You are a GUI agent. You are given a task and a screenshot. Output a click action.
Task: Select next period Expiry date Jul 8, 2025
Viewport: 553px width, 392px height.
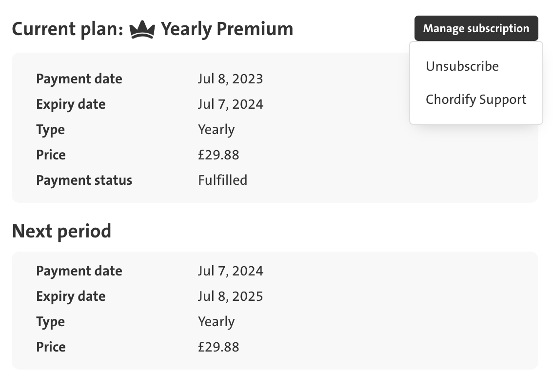(x=230, y=296)
